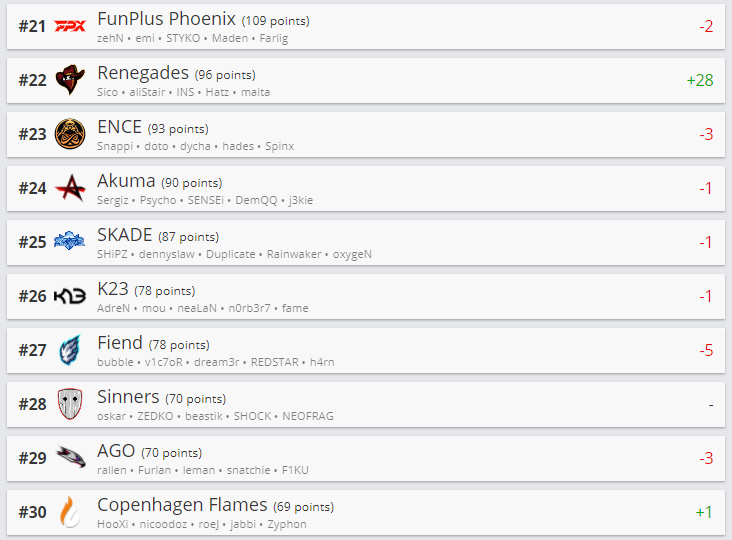
Task: Click the SKADE team logo
Action: pyautogui.click(x=70, y=241)
